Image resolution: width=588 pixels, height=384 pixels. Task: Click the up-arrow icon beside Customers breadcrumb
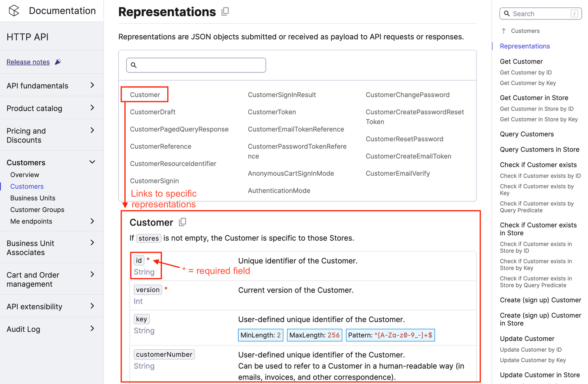click(503, 30)
